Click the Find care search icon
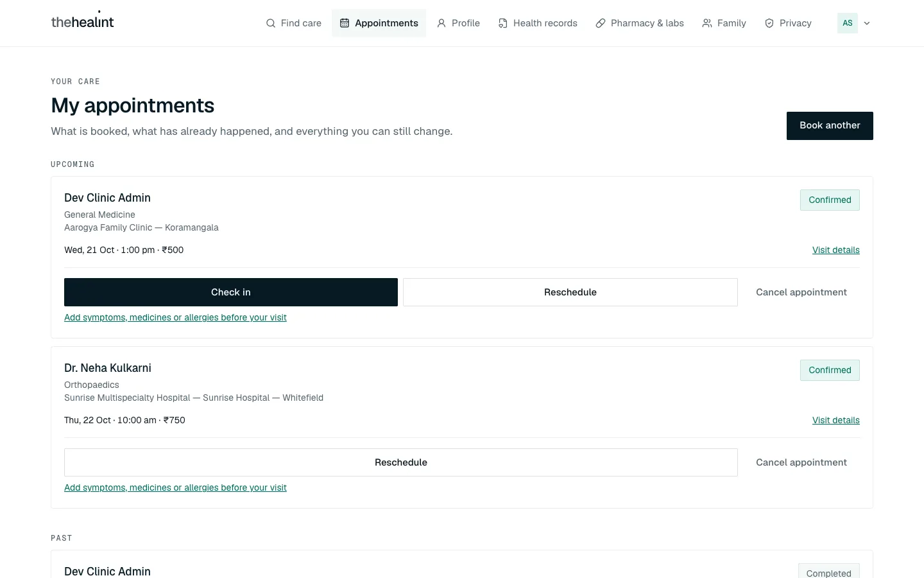 (x=271, y=23)
